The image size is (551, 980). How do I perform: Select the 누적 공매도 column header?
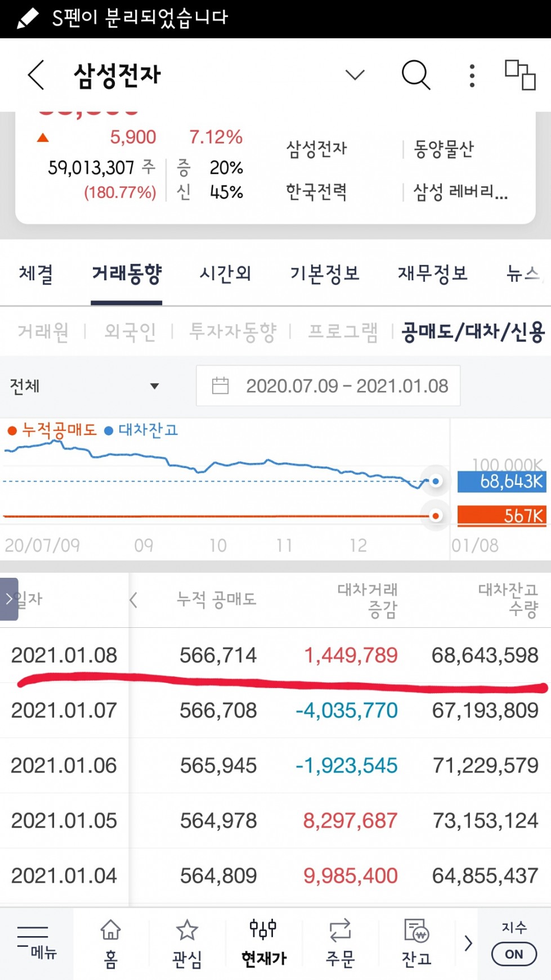(217, 600)
